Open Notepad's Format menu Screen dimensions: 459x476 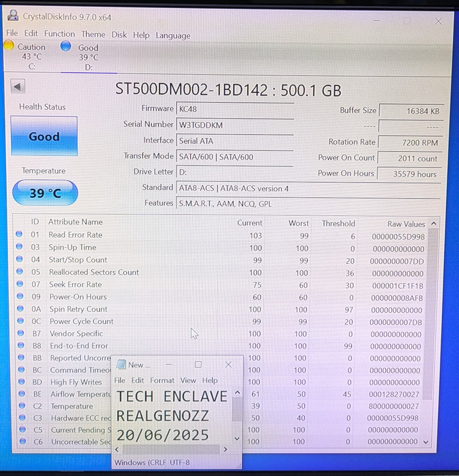162,380
